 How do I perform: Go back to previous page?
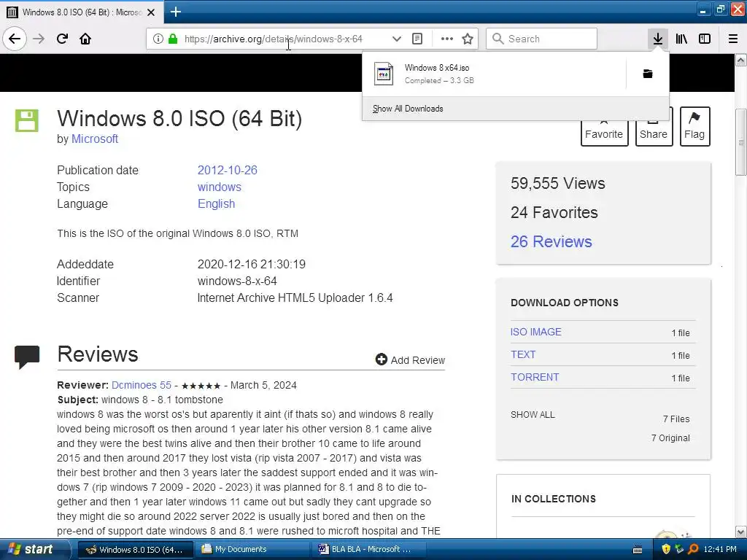[x=15, y=39]
